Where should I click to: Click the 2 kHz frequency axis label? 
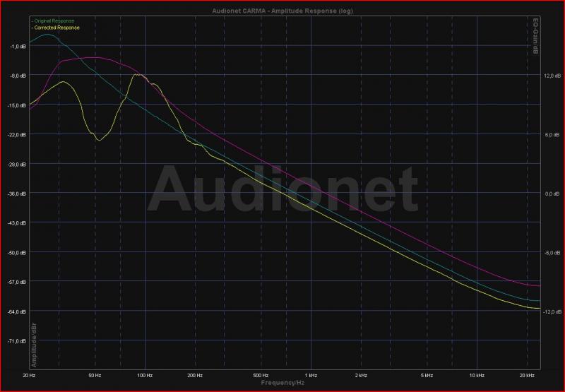361,376
